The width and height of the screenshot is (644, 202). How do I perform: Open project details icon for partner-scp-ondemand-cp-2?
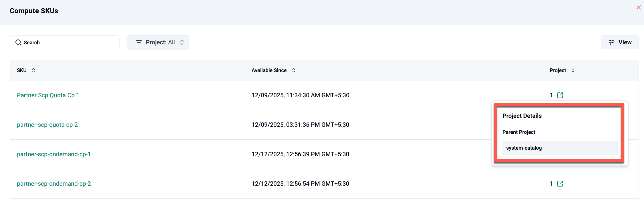(560, 184)
